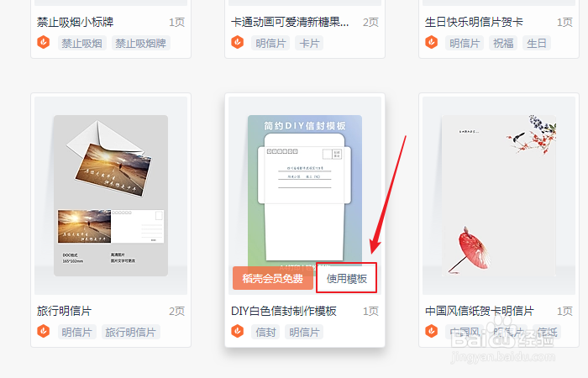Click the Docer icon beside 禁止吸烟 tag

(x=44, y=42)
